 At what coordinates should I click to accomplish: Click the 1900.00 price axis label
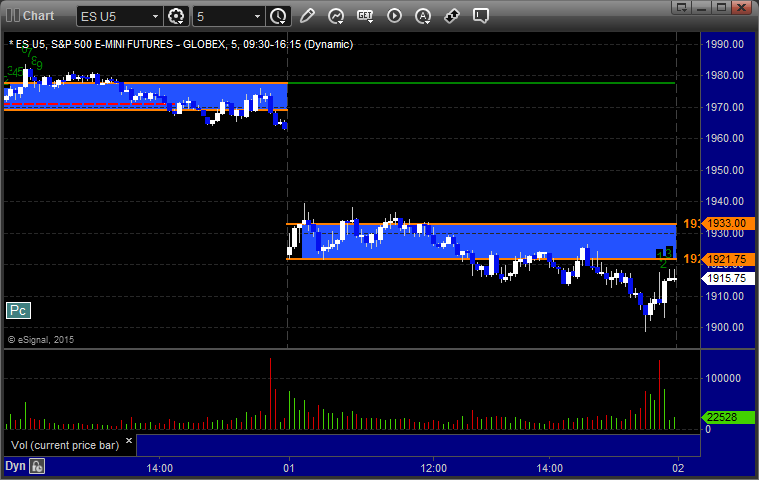click(725, 328)
